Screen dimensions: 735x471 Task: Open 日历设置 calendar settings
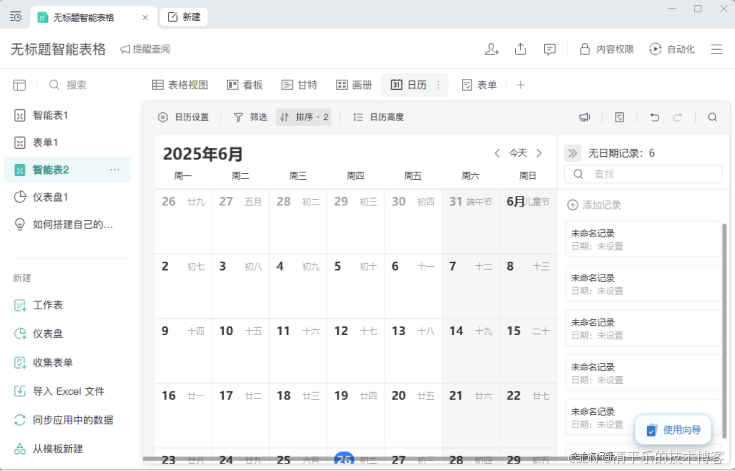pos(183,117)
